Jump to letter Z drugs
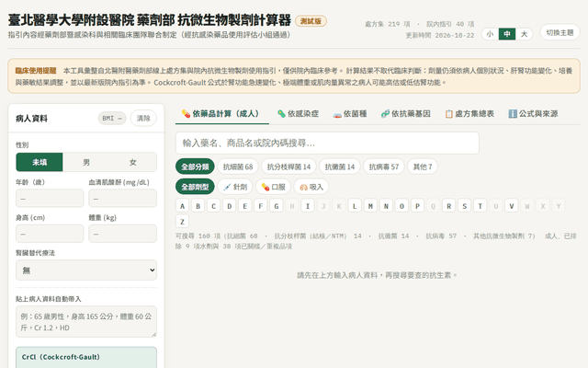This screenshot has width=588, height=368. (x=182, y=222)
